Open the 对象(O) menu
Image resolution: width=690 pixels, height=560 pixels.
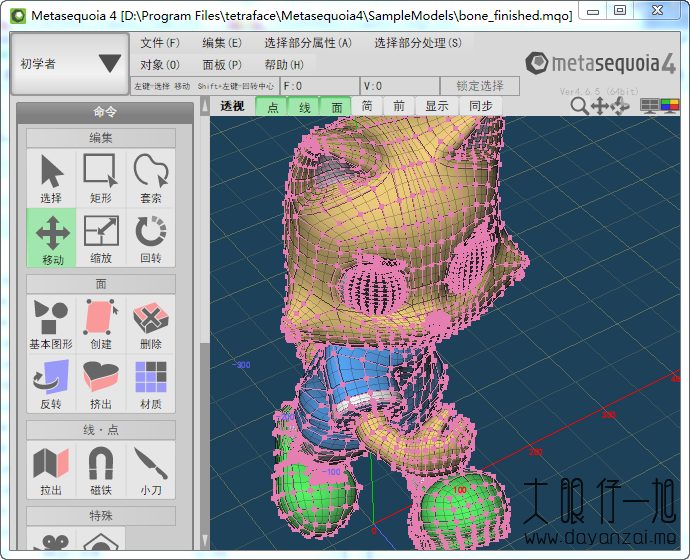160,65
